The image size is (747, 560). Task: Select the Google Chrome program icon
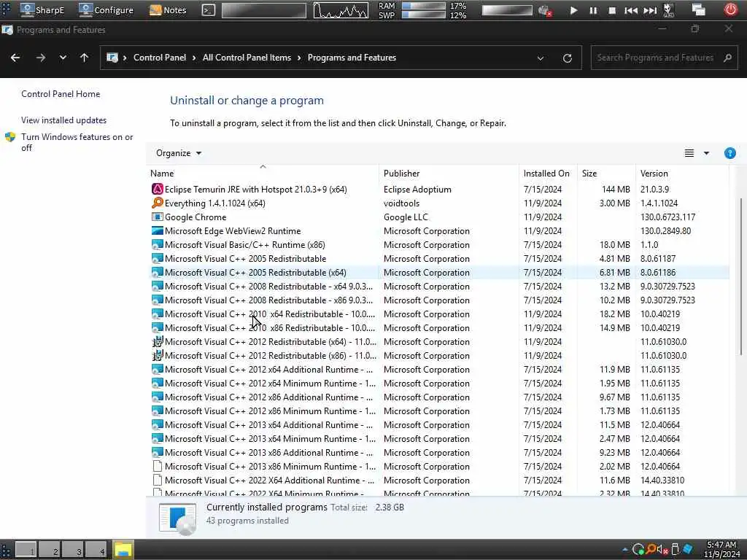click(158, 217)
